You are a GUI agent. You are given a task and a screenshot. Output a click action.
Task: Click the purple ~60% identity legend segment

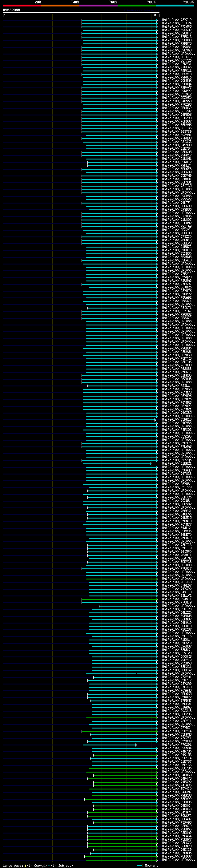[98, 6]
